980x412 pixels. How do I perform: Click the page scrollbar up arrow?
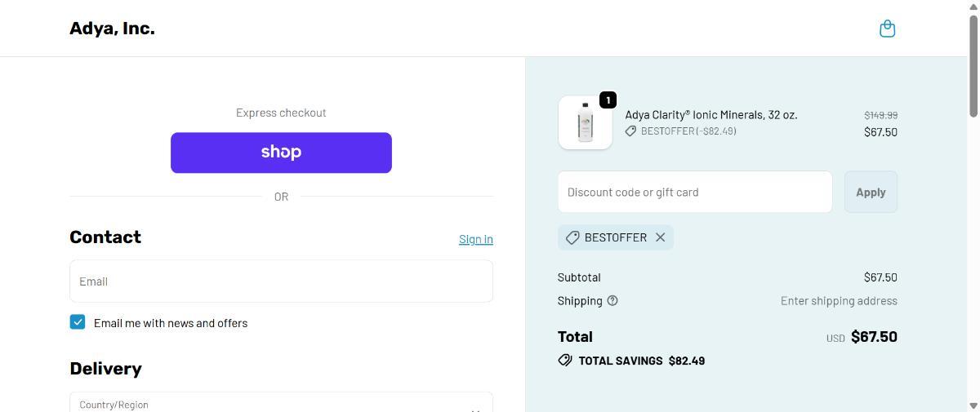coord(973,7)
